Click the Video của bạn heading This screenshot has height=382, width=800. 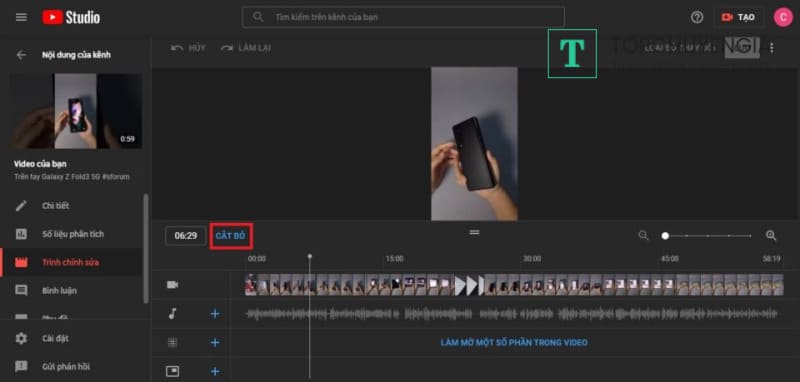click(x=40, y=164)
